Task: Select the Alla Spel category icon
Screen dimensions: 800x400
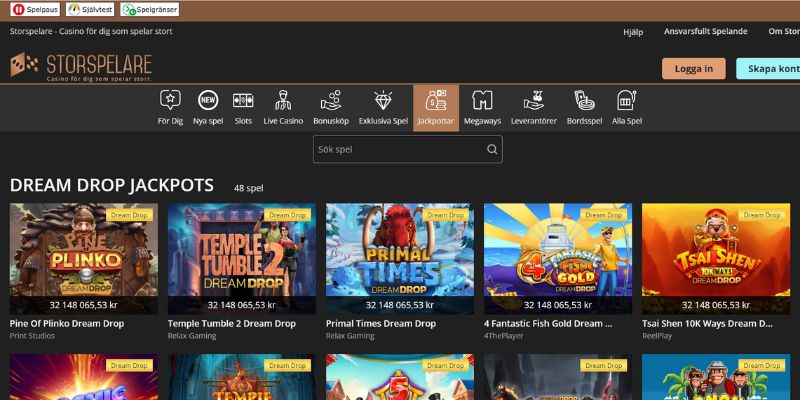Action: [627, 100]
